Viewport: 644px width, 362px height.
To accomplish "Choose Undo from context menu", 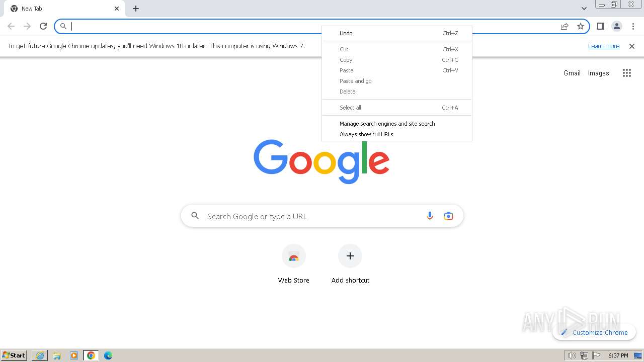I will pyautogui.click(x=397, y=33).
